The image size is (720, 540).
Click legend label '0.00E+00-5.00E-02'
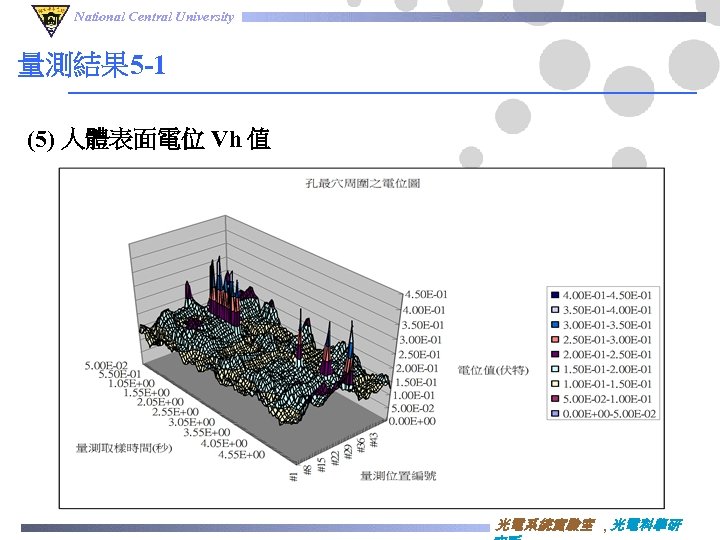[x=609, y=414]
